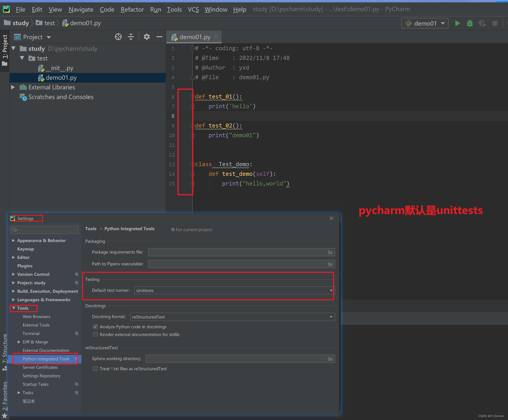Open demo01 run configuration dropdown
This screenshot has height=420, width=508.
coord(425,23)
